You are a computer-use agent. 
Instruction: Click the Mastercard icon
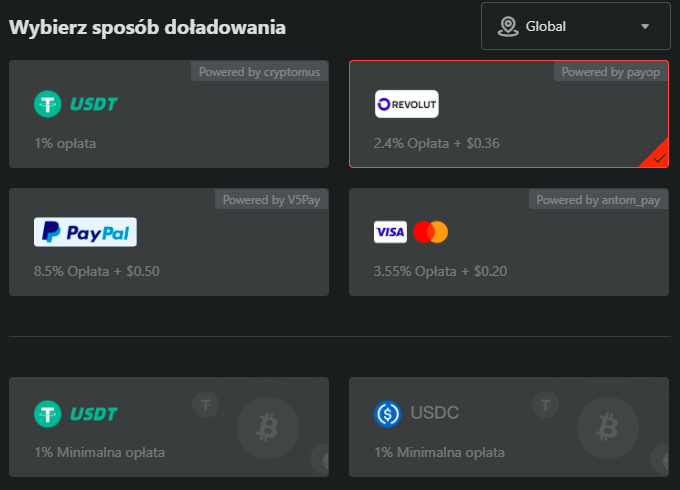[431, 232]
